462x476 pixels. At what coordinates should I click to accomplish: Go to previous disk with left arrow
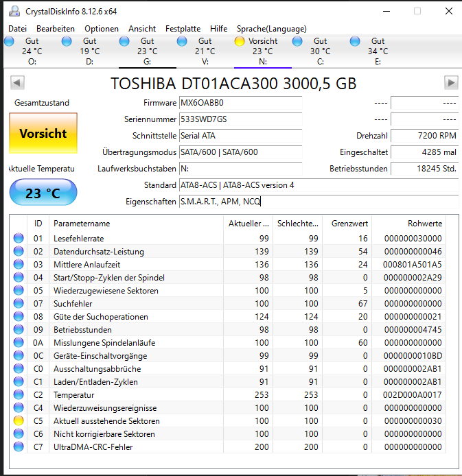[17, 82]
